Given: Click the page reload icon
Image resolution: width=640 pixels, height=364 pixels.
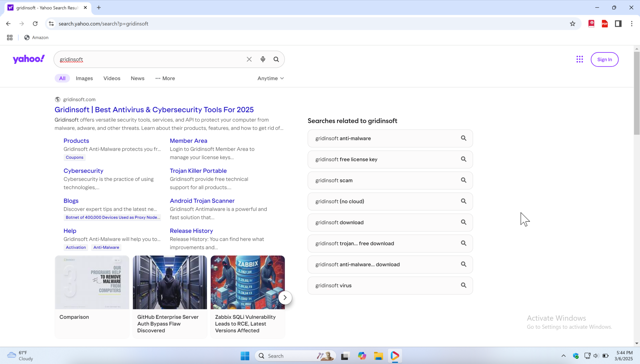Looking at the screenshot, I should point(35,23).
